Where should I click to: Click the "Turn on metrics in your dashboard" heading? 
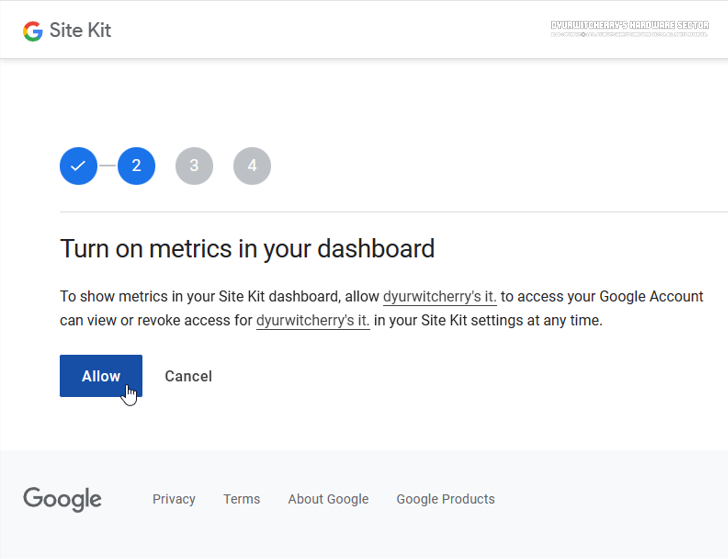click(x=247, y=249)
